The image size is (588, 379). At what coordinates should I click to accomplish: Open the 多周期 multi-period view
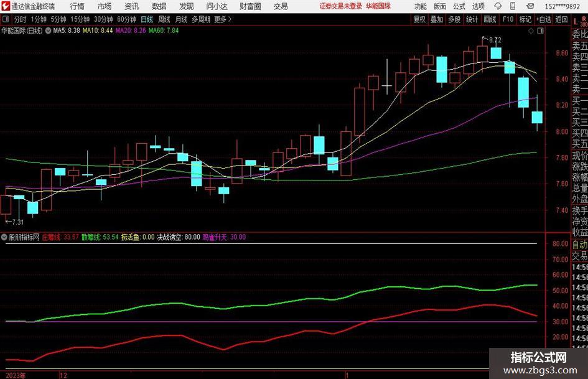pos(201,19)
